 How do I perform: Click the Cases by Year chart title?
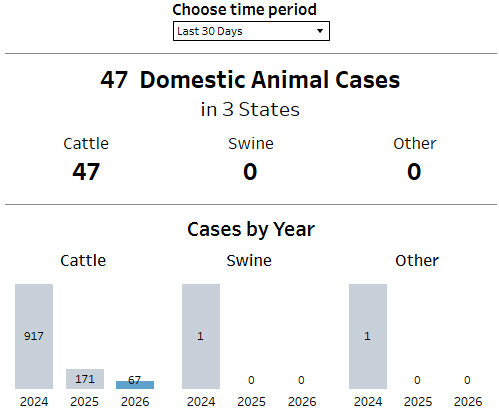(x=251, y=229)
